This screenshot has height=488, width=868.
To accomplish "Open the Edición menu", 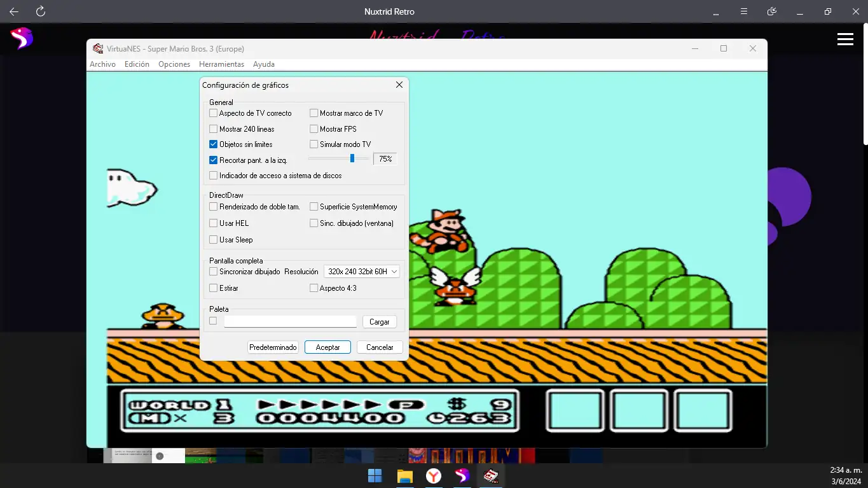I will 137,64.
